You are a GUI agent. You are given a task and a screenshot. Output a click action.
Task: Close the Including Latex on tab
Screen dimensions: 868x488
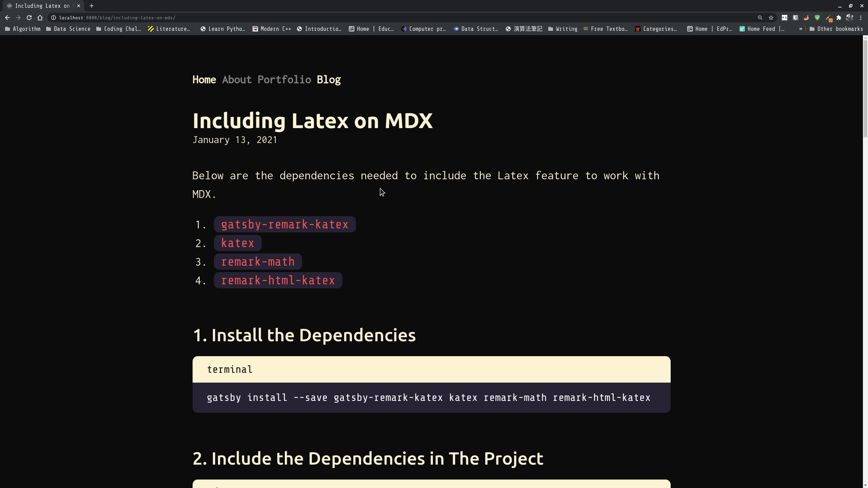click(x=79, y=6)
